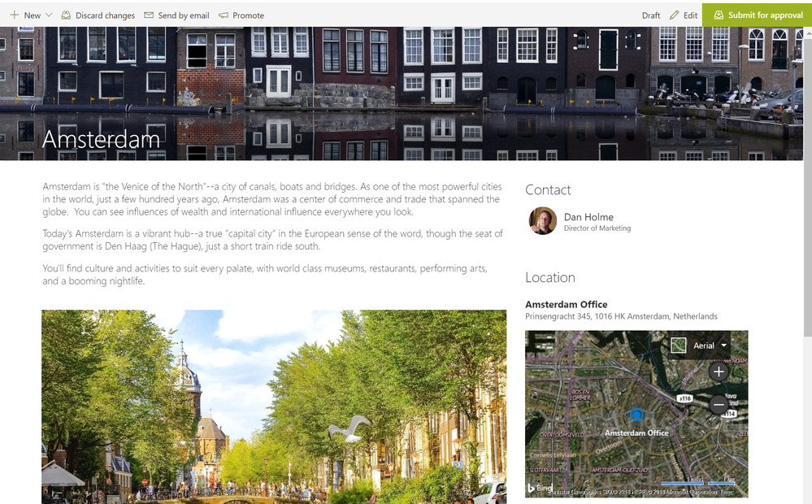Click the Discard changes icon
Viewport: 812px width, 504px height.
pos(66,15)
